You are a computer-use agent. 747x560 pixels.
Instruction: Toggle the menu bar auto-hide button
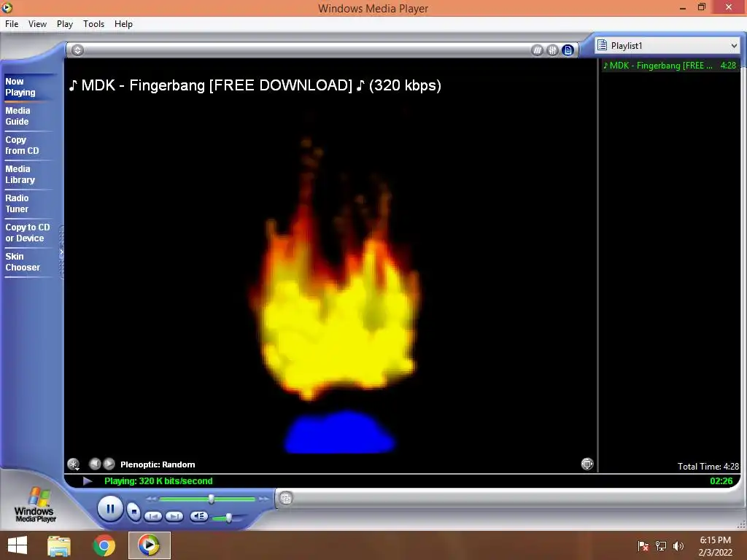tap(77, 50)
